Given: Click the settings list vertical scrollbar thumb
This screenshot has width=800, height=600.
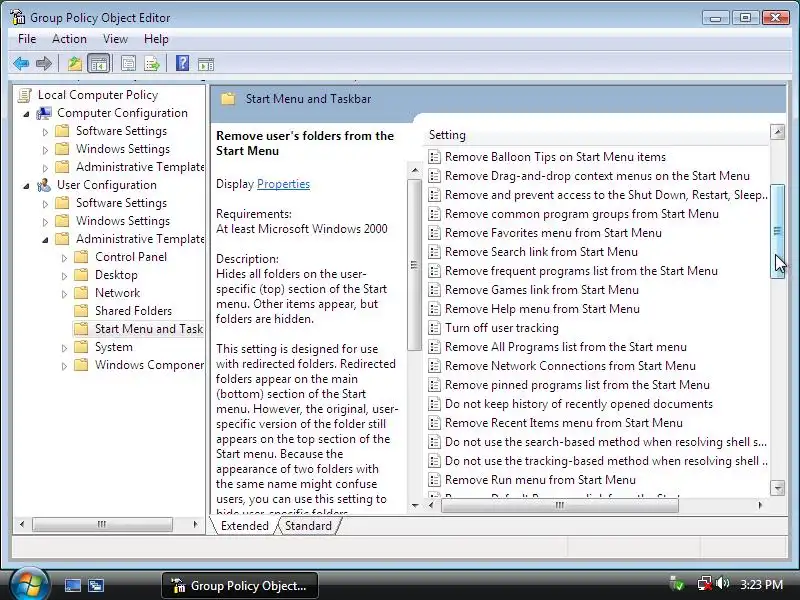Looking at the screenshot, I should 777,232.
